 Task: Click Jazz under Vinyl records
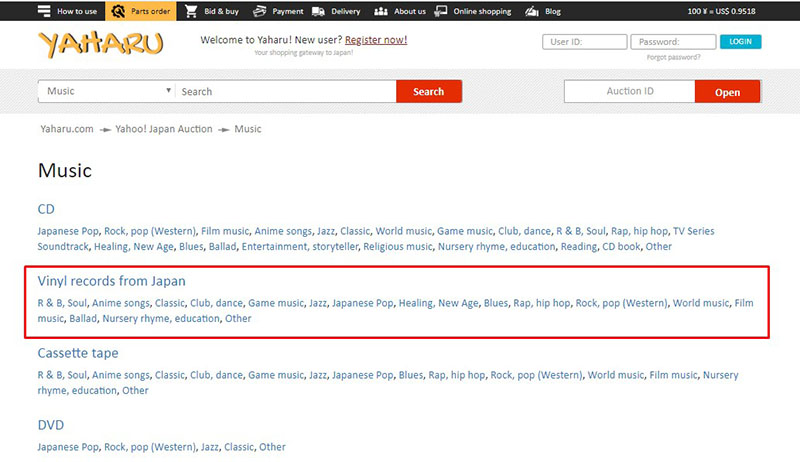[x=318, y=303]
